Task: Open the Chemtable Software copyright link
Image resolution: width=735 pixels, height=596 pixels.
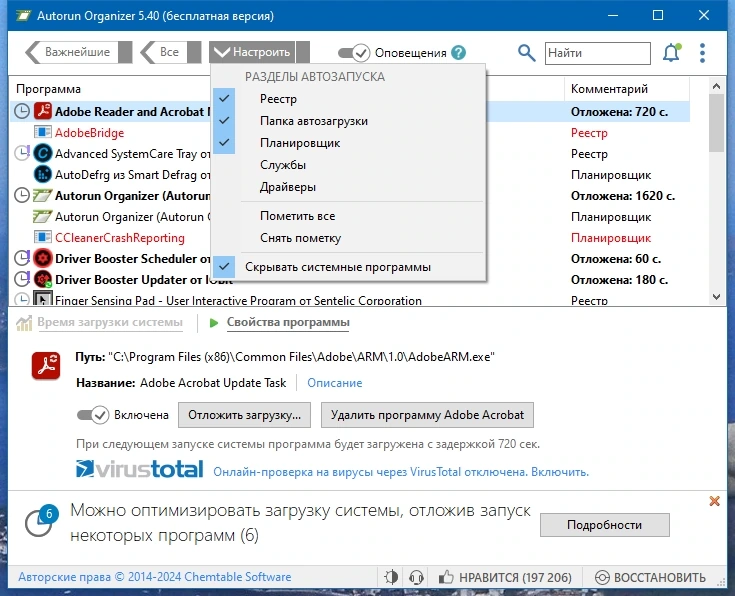Action: 155,577
